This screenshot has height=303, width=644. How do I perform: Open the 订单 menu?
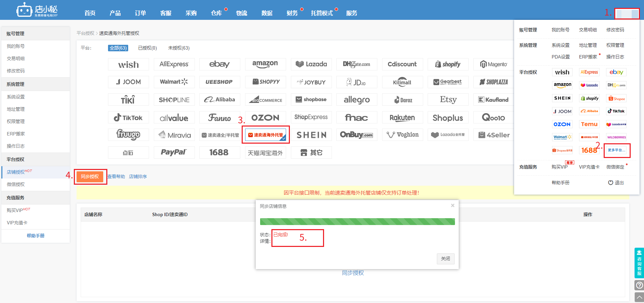tap(140, 13)
